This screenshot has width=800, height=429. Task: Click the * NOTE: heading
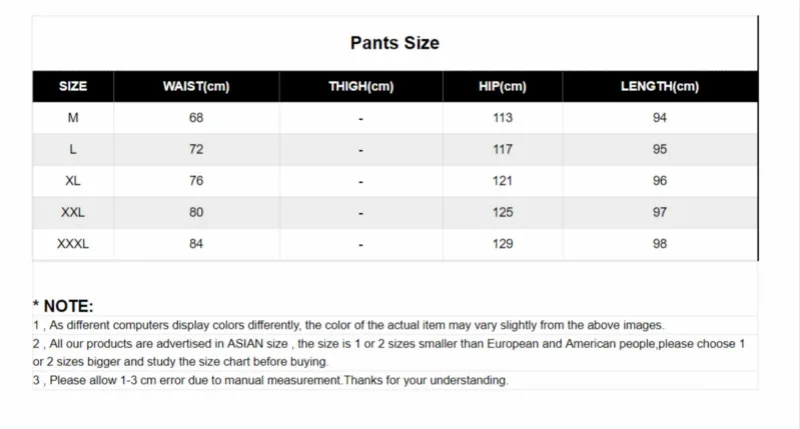pyautogui.click(x=62, y=306)
